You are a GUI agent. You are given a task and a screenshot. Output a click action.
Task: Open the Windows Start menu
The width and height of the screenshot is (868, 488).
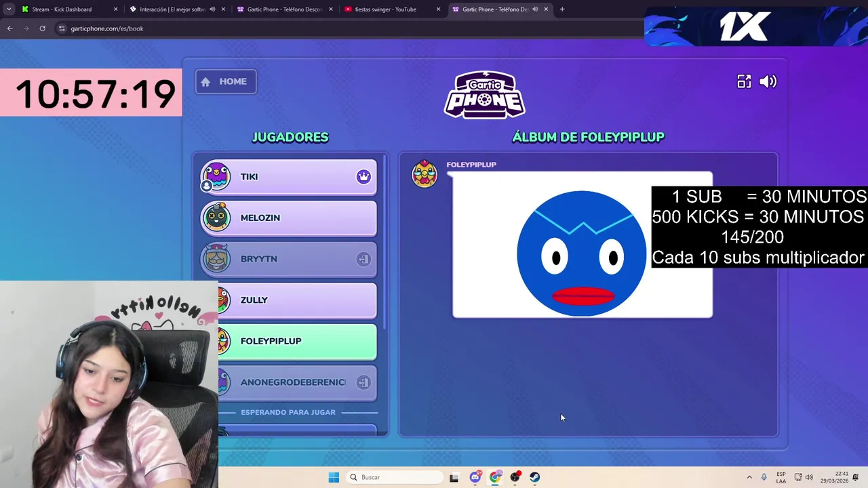pos(334,477)
